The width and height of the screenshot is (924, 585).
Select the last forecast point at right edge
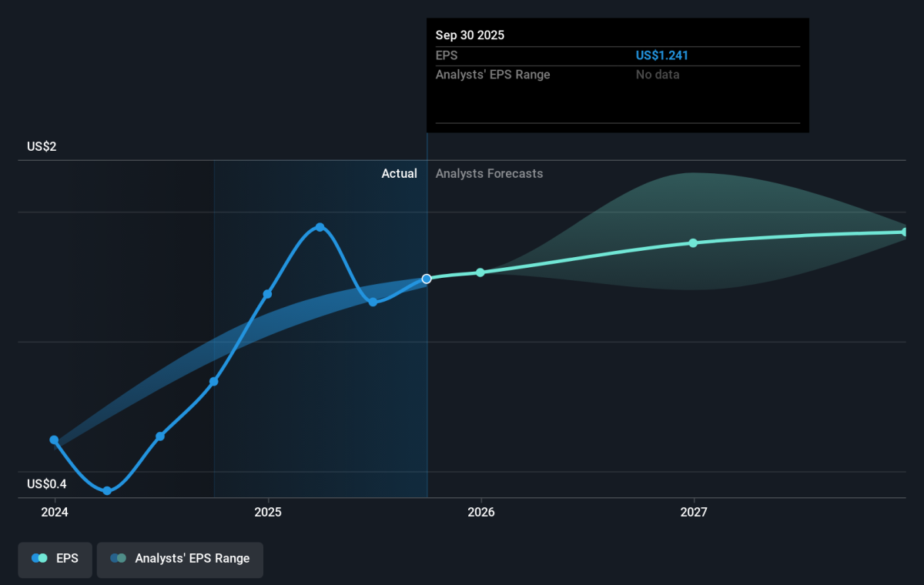pos(904,232)
